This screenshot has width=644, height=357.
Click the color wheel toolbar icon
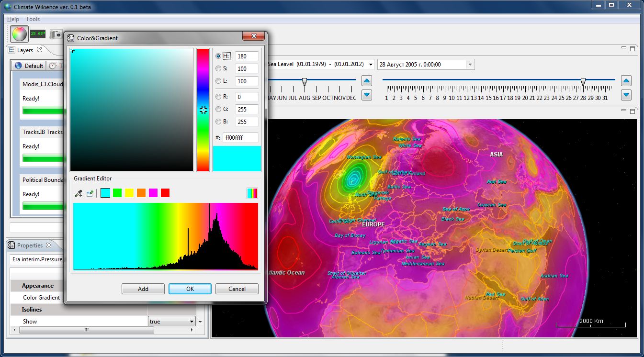pyautogui.click(x=19, y=34)
